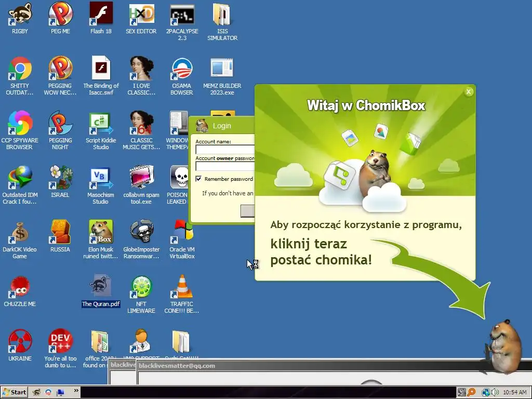532x399 pixels.
Task: Open the I LOVE CLASSIC... portrait shortcut
Action: pos(141,69)
